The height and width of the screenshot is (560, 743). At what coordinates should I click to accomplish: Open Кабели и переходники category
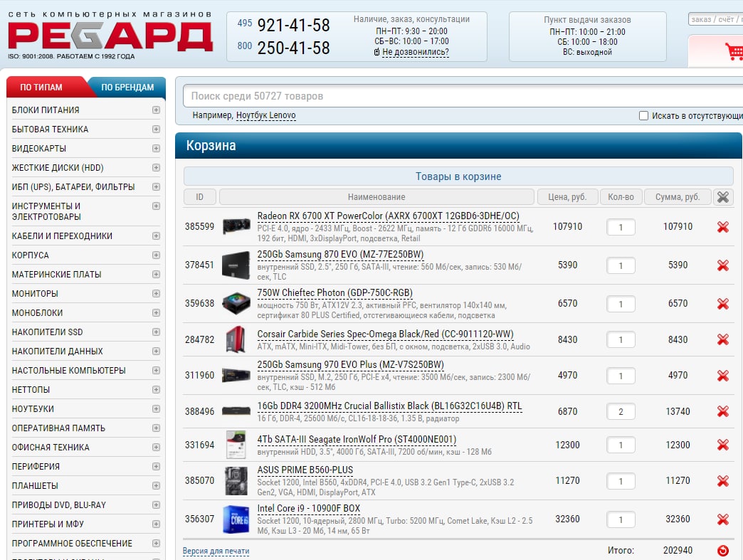pos(62,236)
